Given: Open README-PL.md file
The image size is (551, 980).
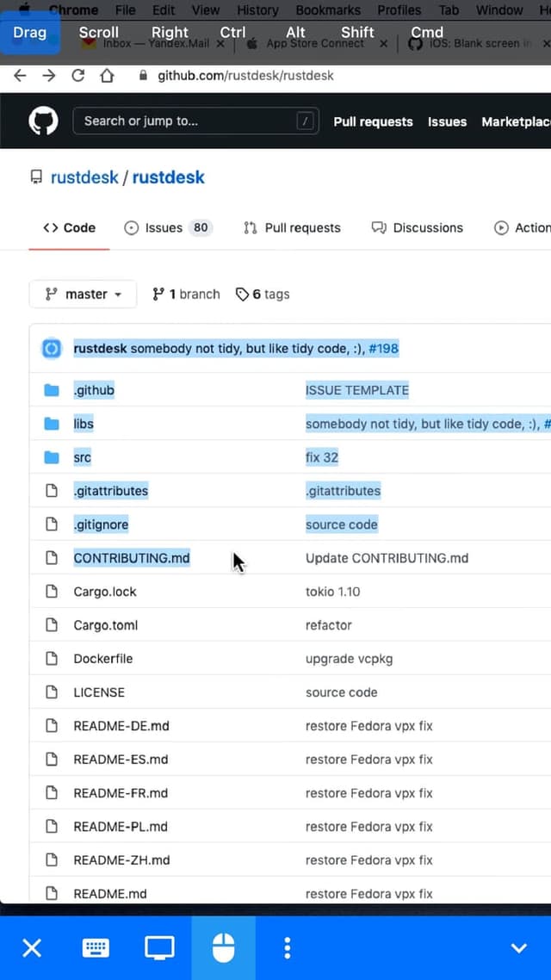Looking at the screenshot, I should pyautogui.click(x=121, y=827).
